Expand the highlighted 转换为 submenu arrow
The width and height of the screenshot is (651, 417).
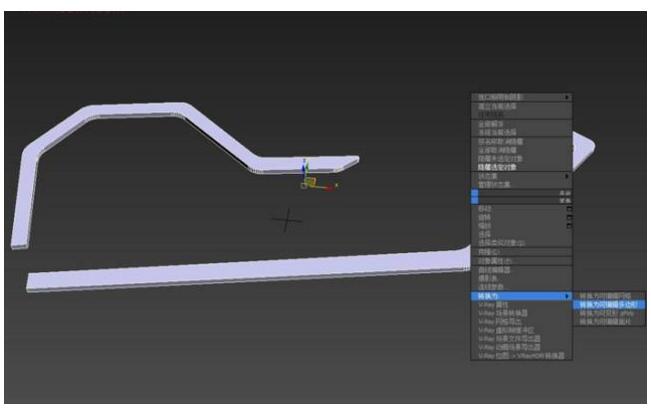568,296
